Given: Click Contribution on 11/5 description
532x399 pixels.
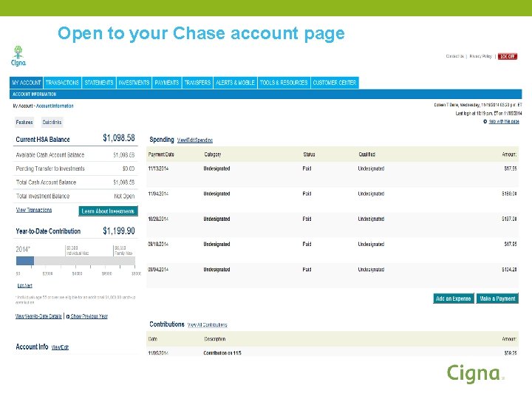Looking at the screenshot, I should pyautogui.click(x=222, y=353).
